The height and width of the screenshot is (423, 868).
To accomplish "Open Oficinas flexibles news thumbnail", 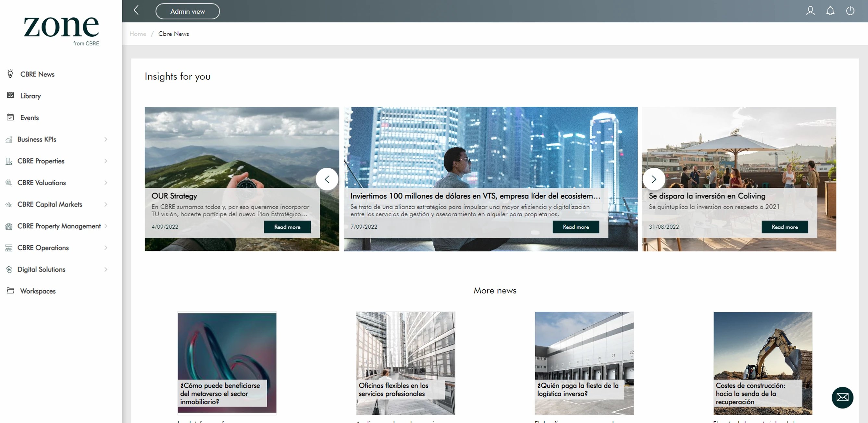I will (405, 363).
